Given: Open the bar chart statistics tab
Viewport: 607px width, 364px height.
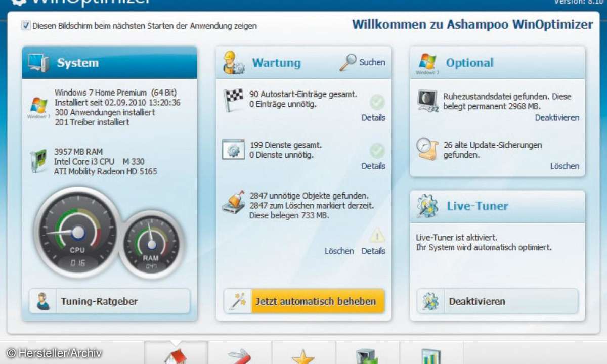Looking at the screenshot, I should (431, 353).
